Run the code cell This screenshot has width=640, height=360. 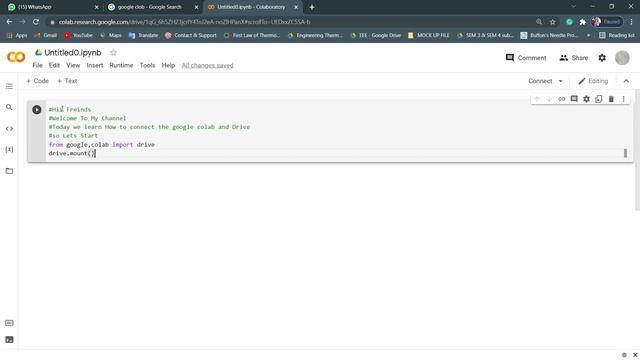pyautogui.click(x=37, y=109)
